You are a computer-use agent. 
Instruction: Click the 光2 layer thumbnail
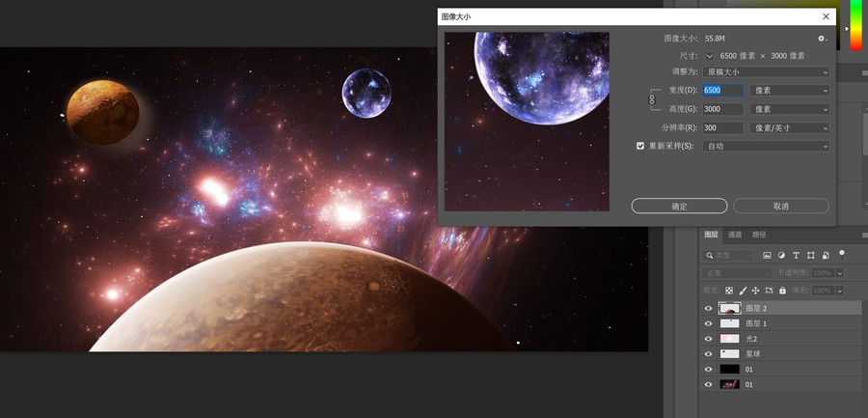tap(729, 338)
